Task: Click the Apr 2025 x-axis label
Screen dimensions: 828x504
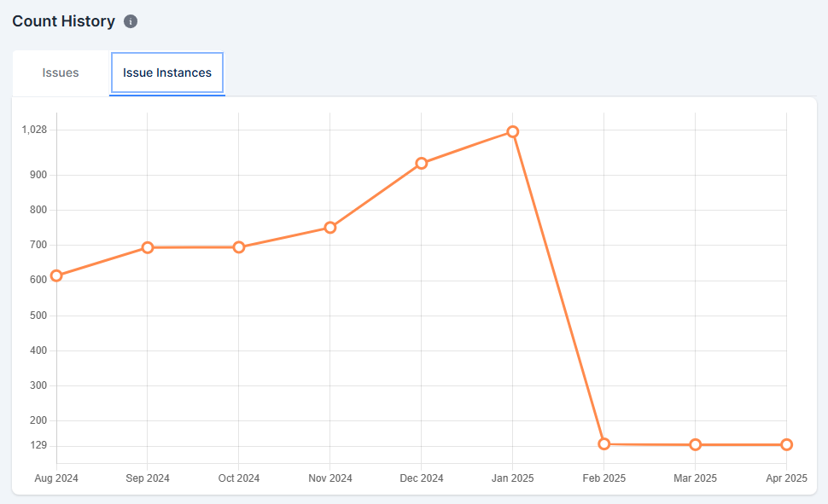Action: [x=786, y=478]
